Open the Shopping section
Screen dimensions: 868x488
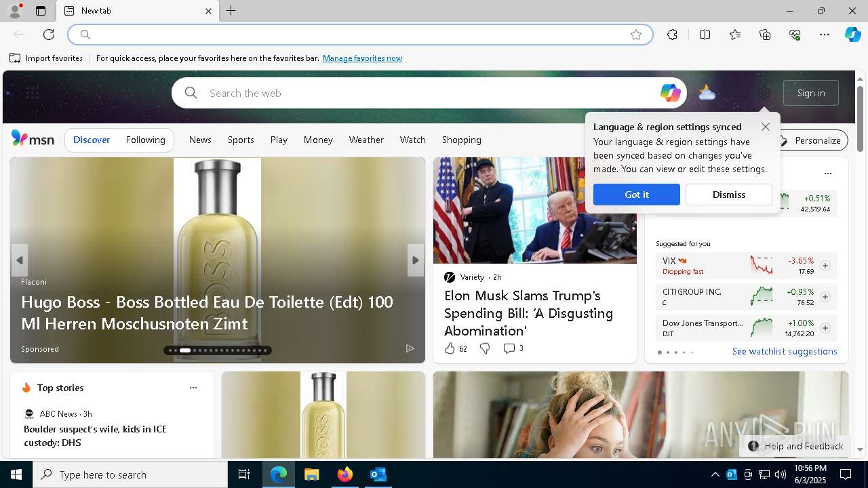461,140
